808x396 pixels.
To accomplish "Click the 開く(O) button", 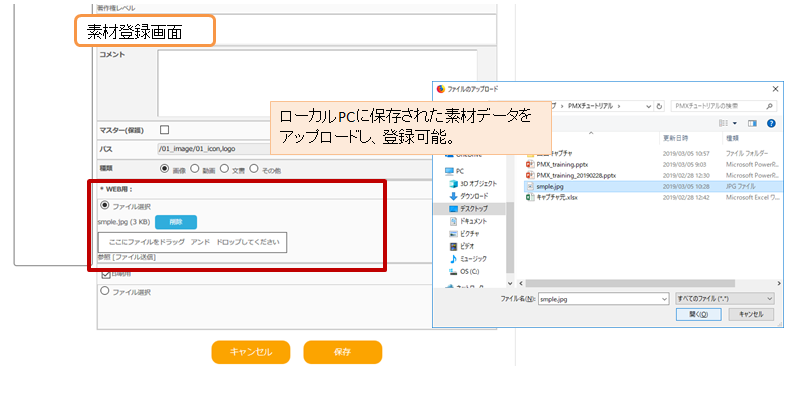I will [x=698, y=315].
